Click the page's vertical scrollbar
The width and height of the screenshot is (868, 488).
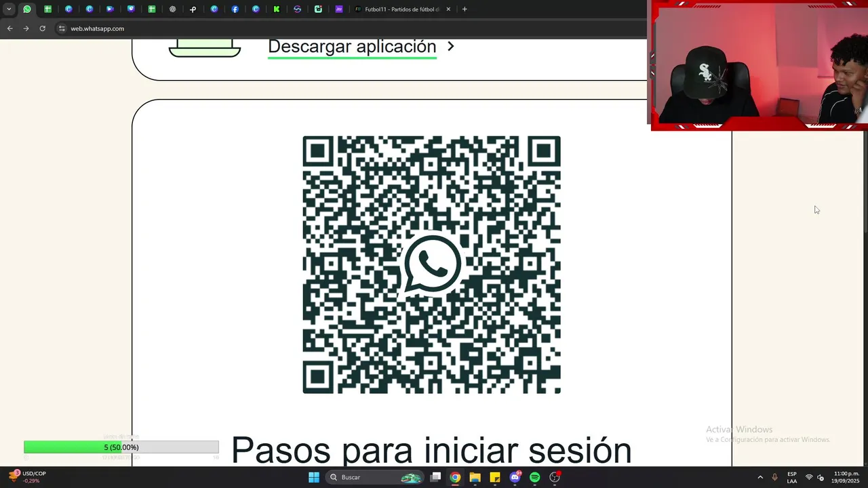tap(865, 183)
